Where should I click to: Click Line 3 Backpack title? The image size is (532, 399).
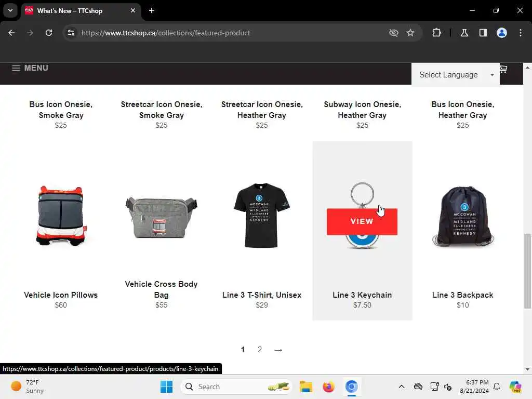pos(462,295)
